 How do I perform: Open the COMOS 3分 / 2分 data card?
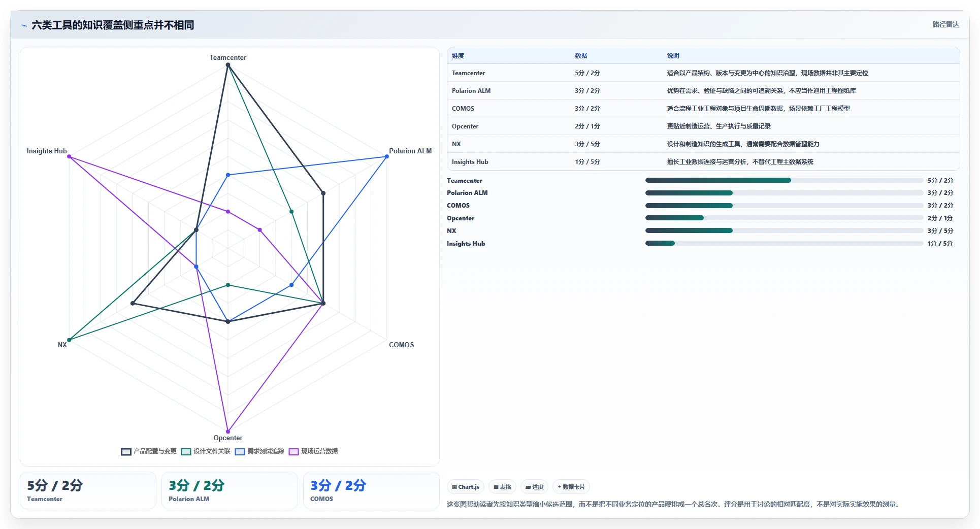pos(371,490)
